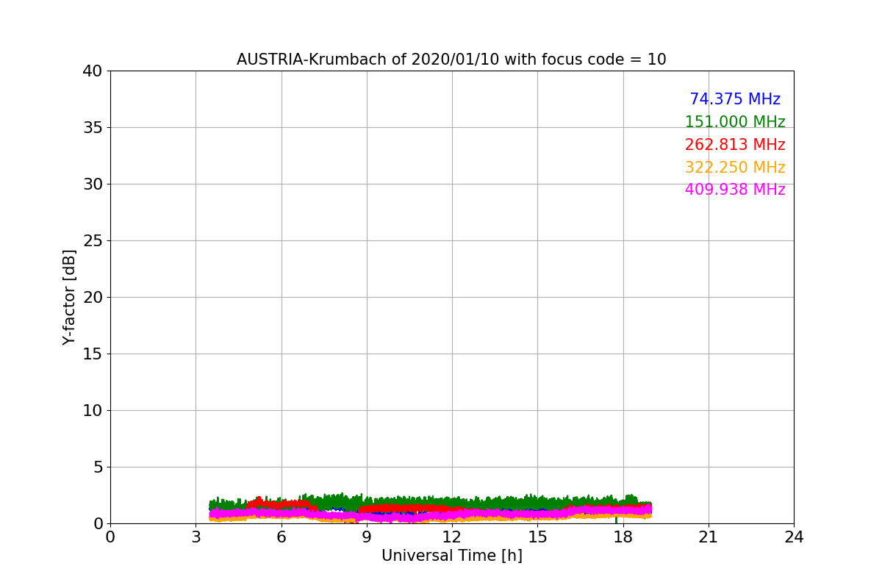Click the y-axis tick label 25
Image resolution: width=882 pixels, height=588 pixels.
[x=93, y=241]
